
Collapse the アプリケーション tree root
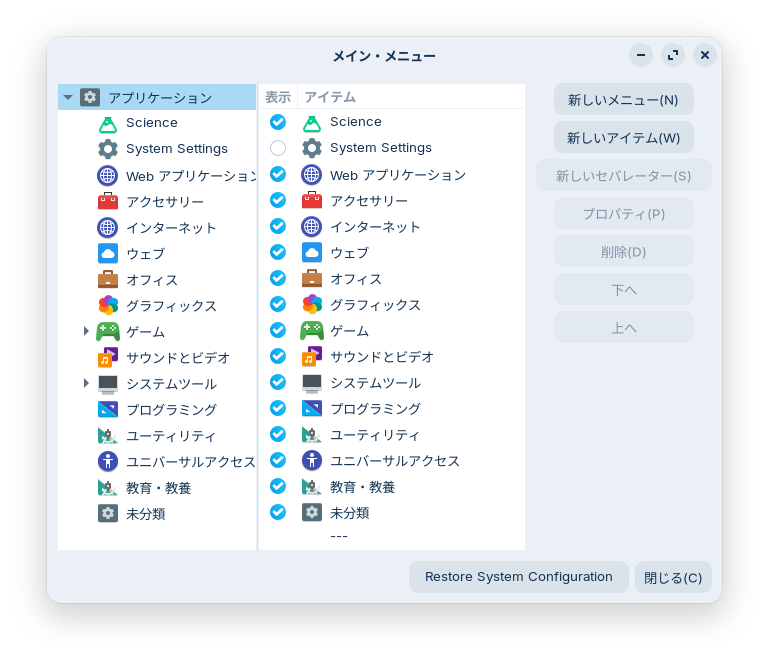68,97
